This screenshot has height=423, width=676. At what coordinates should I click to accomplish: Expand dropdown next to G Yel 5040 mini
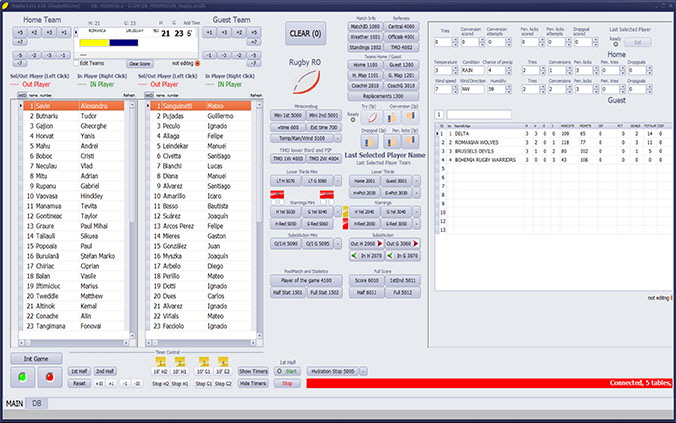pos(338,212)
